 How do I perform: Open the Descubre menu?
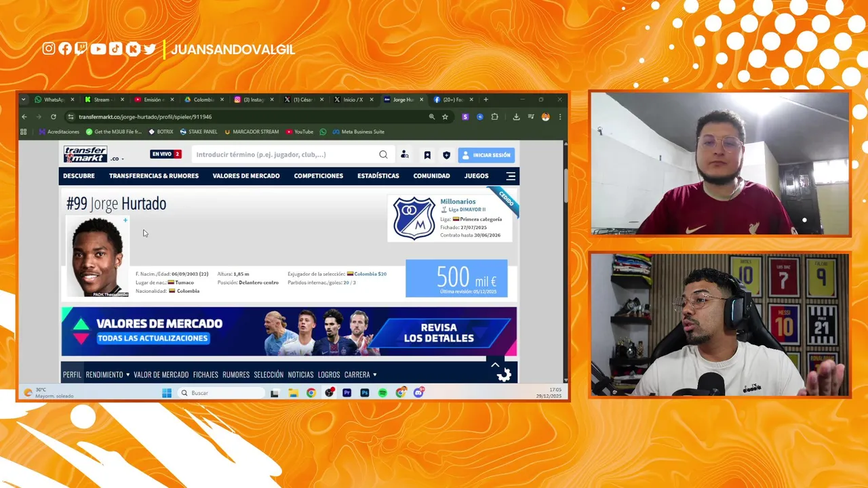pos(79,176)
